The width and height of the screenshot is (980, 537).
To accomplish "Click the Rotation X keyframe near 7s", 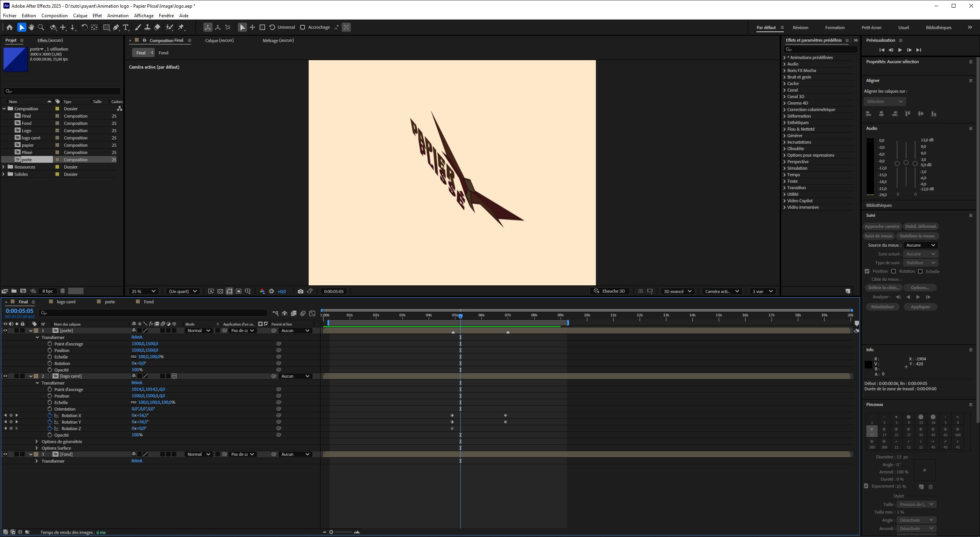I will click(x=506, y=416).
